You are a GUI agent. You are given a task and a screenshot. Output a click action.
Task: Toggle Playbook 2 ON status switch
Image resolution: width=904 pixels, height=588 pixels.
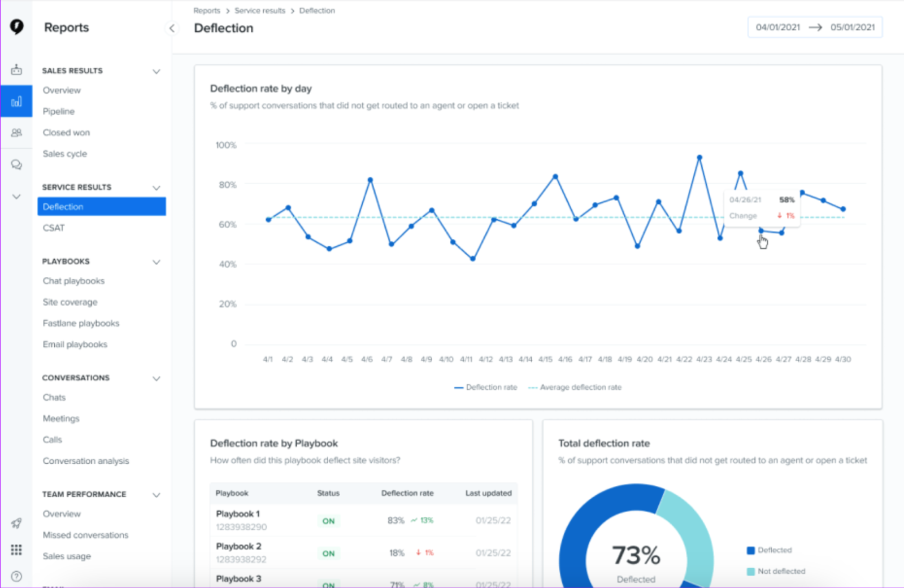pos(328,553)
